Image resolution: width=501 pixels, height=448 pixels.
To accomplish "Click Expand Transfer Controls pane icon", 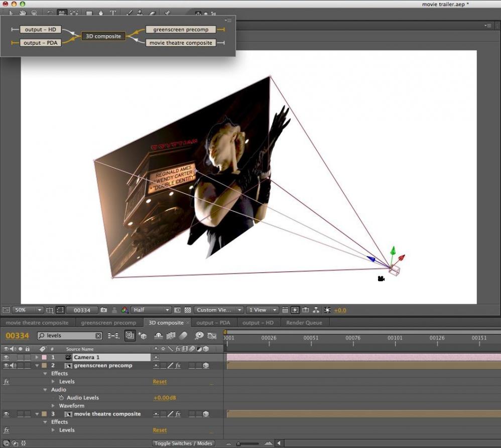I will pos(15,443).
